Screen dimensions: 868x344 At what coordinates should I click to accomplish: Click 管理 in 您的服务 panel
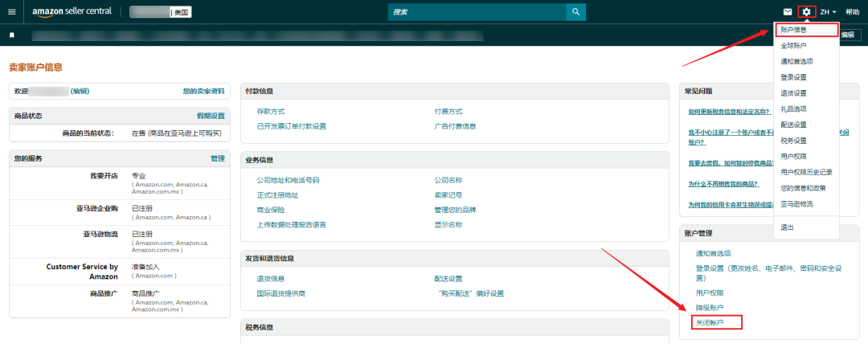218,158
